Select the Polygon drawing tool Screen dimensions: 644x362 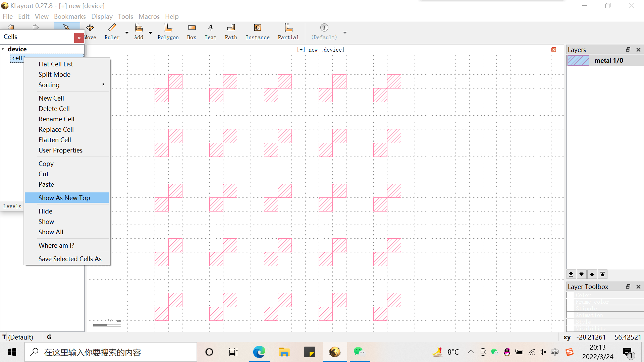pos(168,32)
